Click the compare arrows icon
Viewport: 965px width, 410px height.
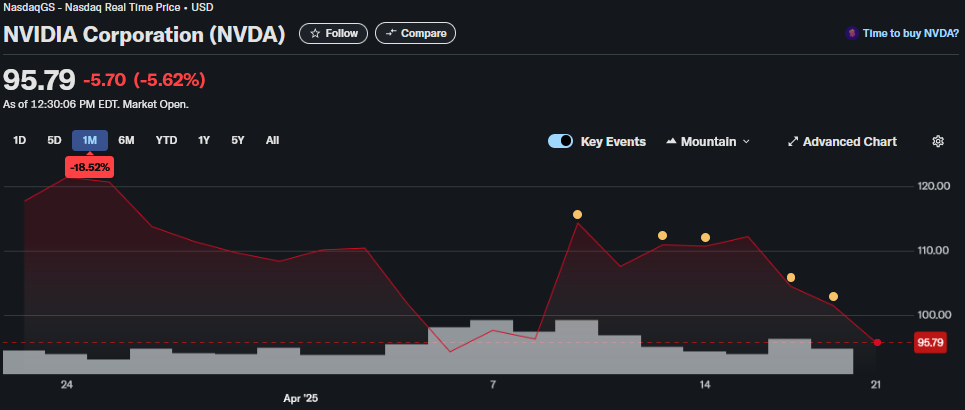coord(390,33)
